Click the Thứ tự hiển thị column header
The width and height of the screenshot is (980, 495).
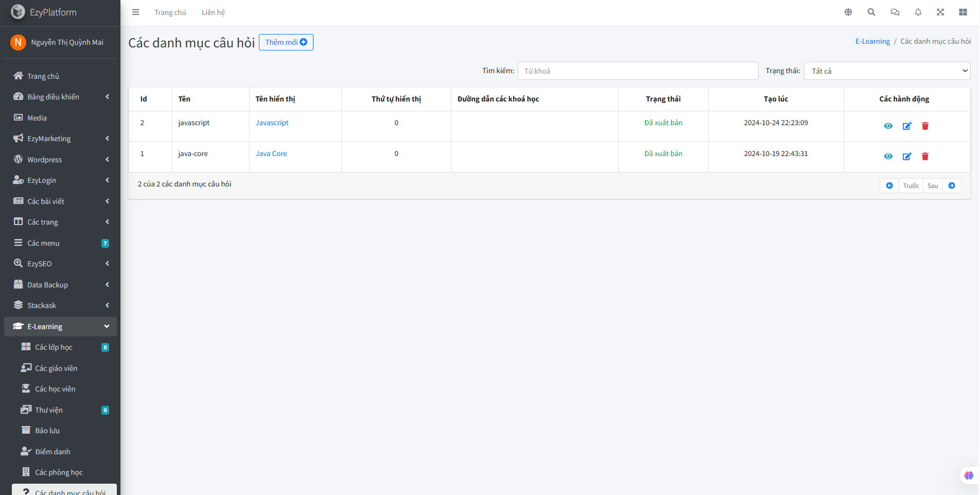(396, 99)
